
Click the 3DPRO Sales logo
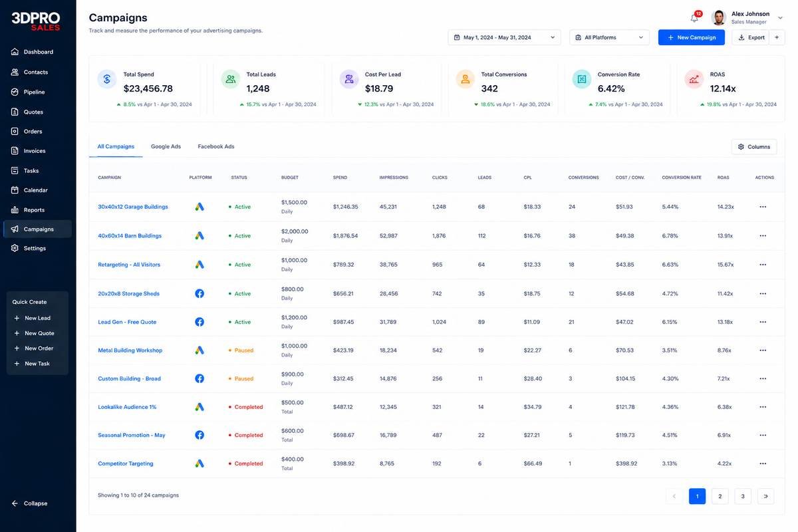[x=36, y=21]
